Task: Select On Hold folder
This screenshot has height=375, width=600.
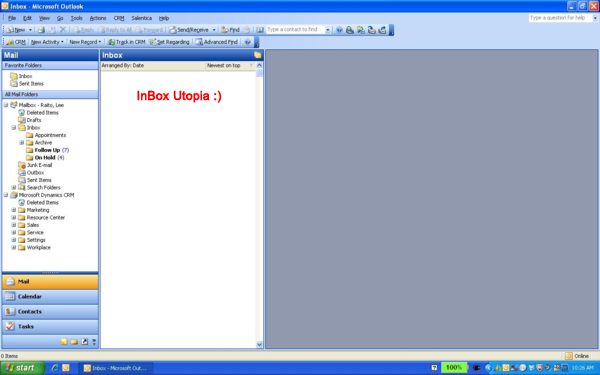Action: pos(45,158)
